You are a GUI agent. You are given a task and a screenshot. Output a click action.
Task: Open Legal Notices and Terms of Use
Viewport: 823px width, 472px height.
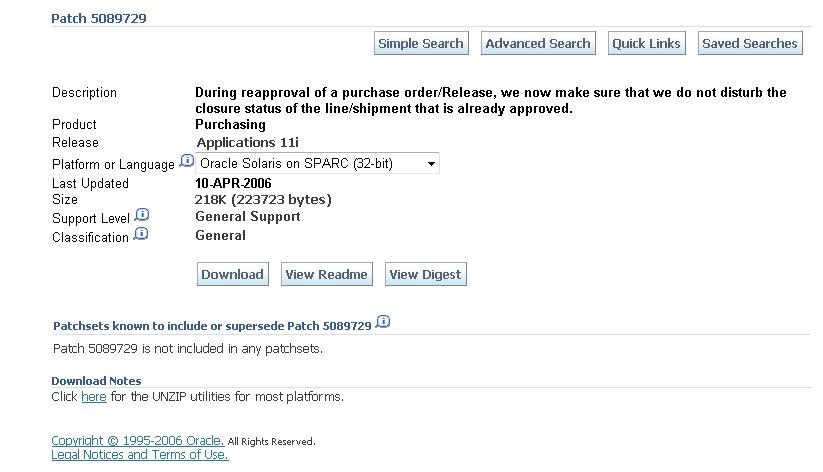click(140, 455)
